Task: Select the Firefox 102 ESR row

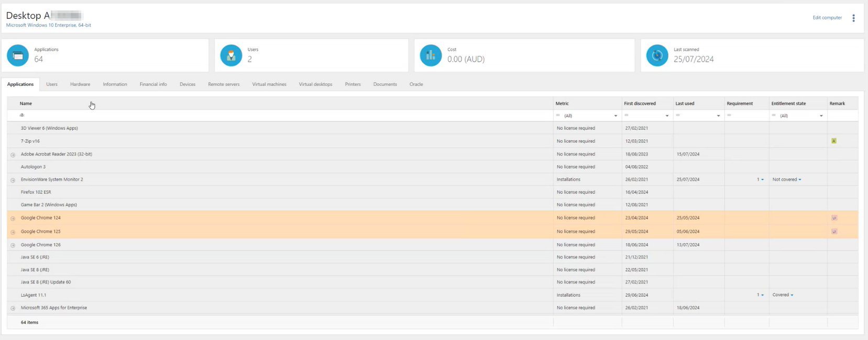Action: tap(433, 192)
